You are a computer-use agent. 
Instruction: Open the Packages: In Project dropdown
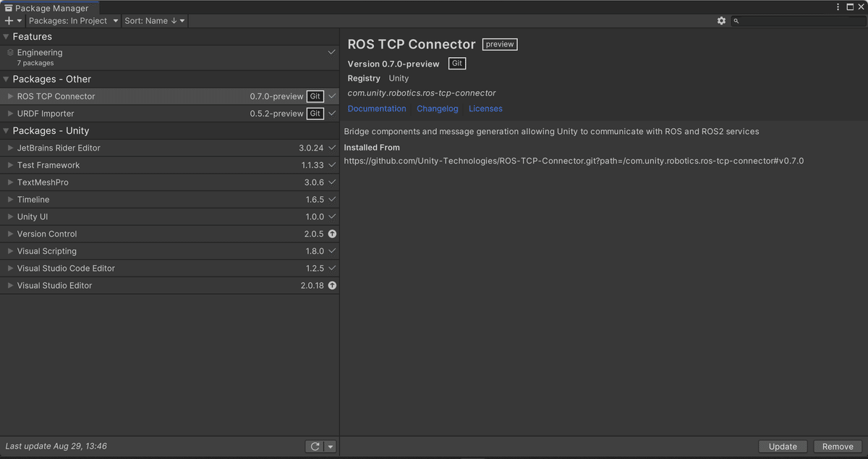[x=73, y=21]
